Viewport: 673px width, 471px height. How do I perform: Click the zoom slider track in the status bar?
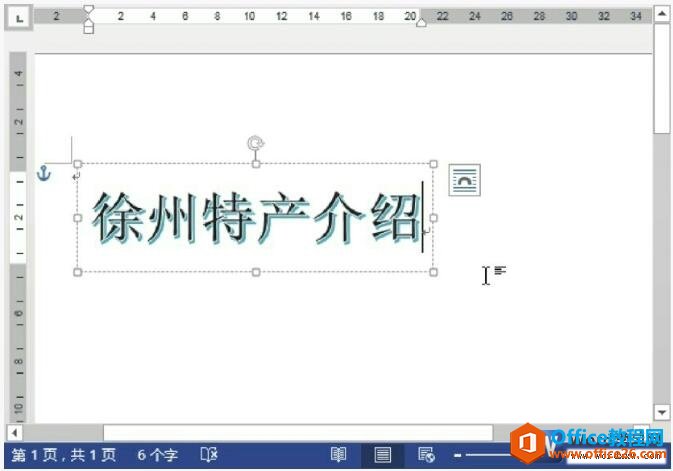(489, 455)
